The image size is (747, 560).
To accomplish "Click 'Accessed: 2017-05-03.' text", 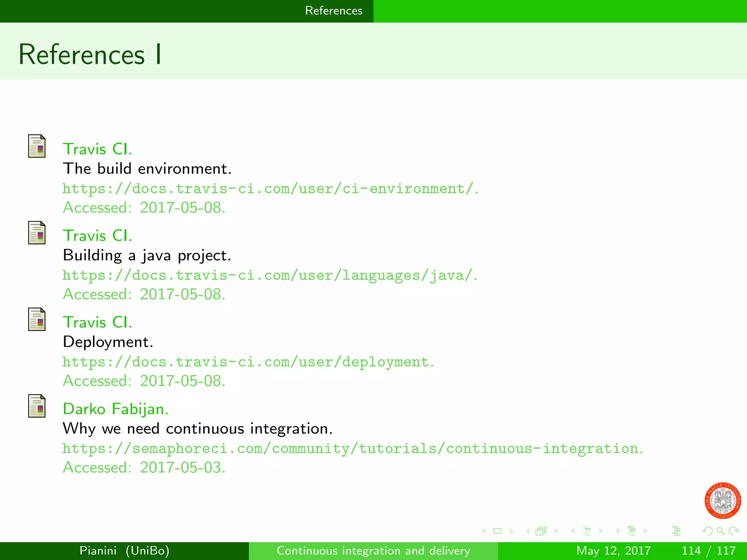I will [x=144, y=467].
